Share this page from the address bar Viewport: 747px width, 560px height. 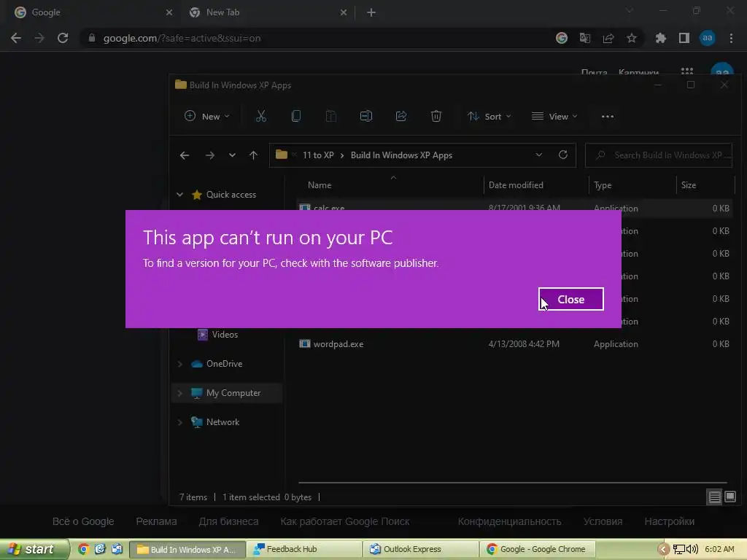click(x=608, y=38)
